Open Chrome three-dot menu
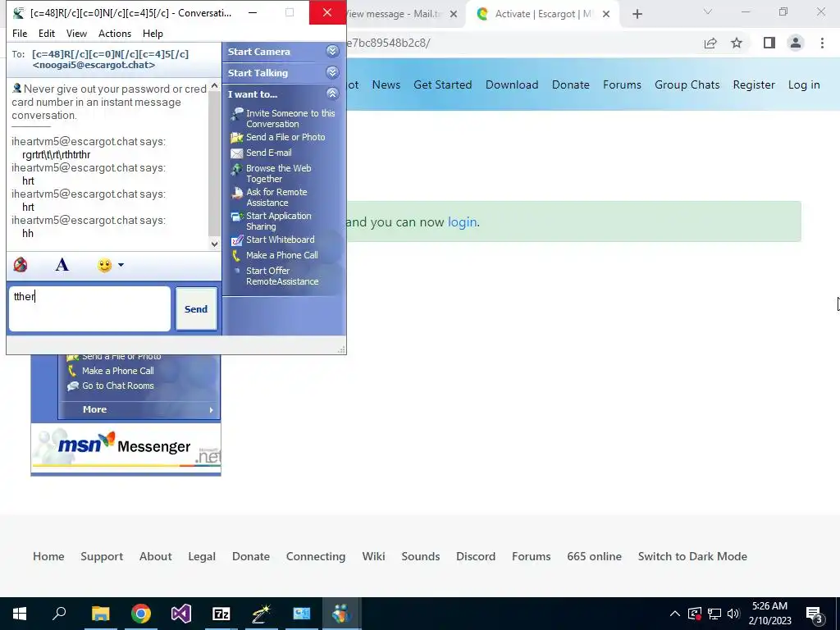 [x=822, y=43]
